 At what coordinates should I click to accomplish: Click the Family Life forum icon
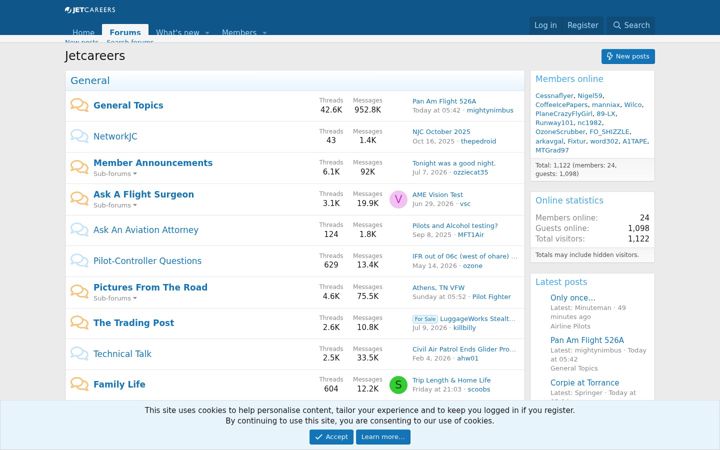79,384
